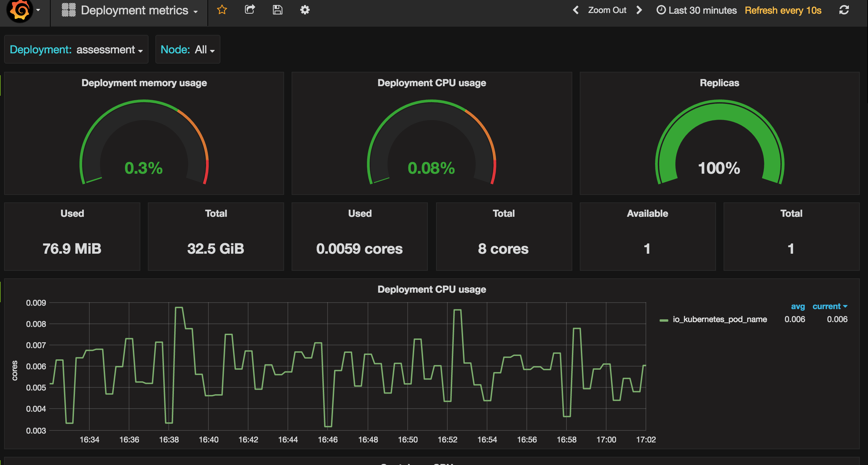
Task: Open dashboard settings gear icon
Action: coord(305,10)
